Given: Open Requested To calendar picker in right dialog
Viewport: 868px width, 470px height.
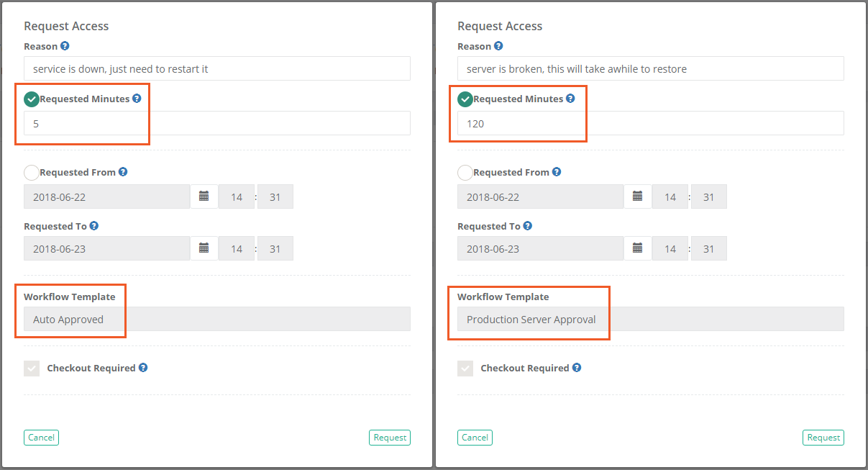Looking at the screenshot, I should pos(637,248).
